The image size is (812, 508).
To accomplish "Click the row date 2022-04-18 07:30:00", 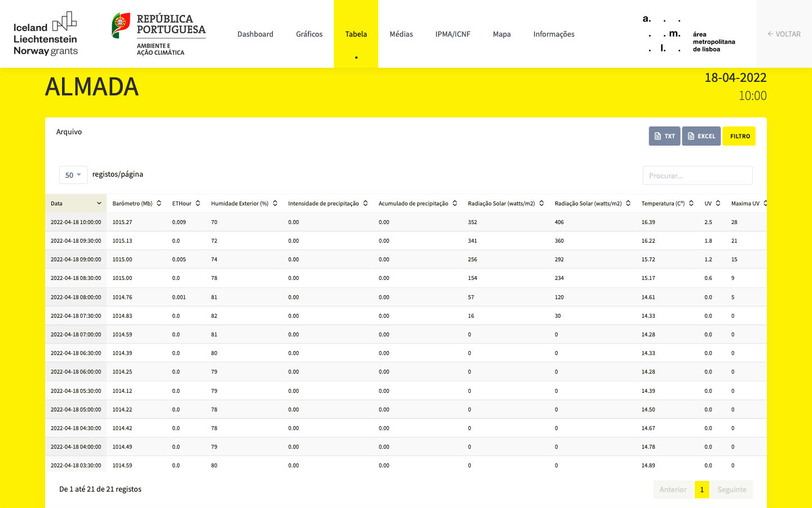I will tap(76, 316).
